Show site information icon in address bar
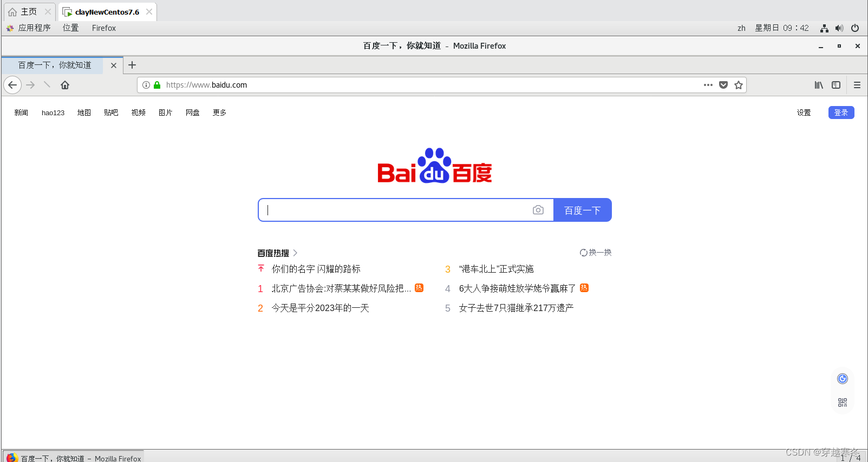 click(x=146, y=85)
